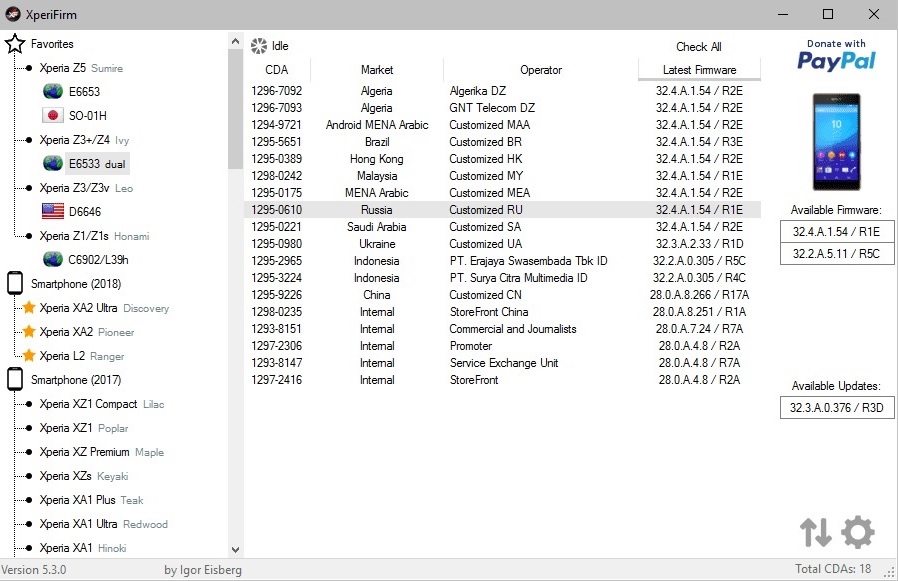Click the Smartphone (2018) device icon

pos(14,283)
